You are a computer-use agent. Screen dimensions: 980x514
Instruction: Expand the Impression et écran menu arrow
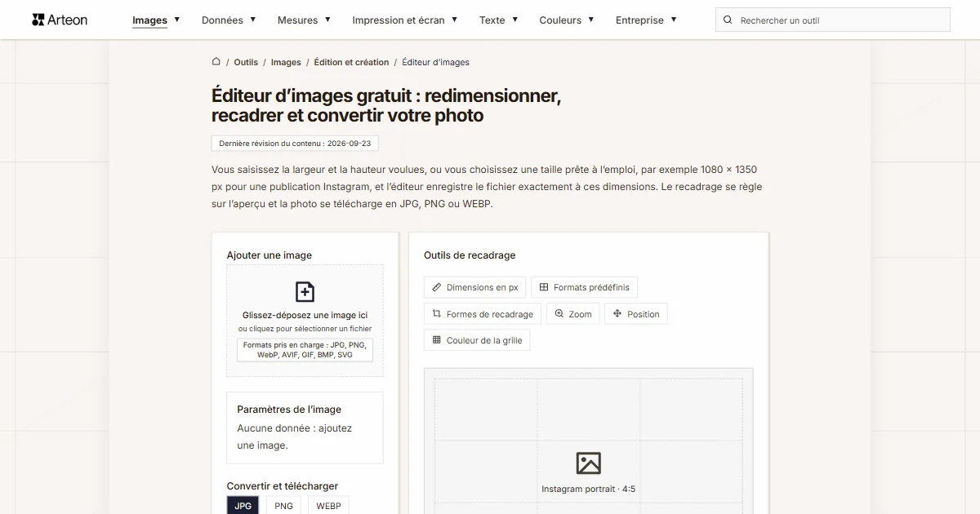[454, 20]
